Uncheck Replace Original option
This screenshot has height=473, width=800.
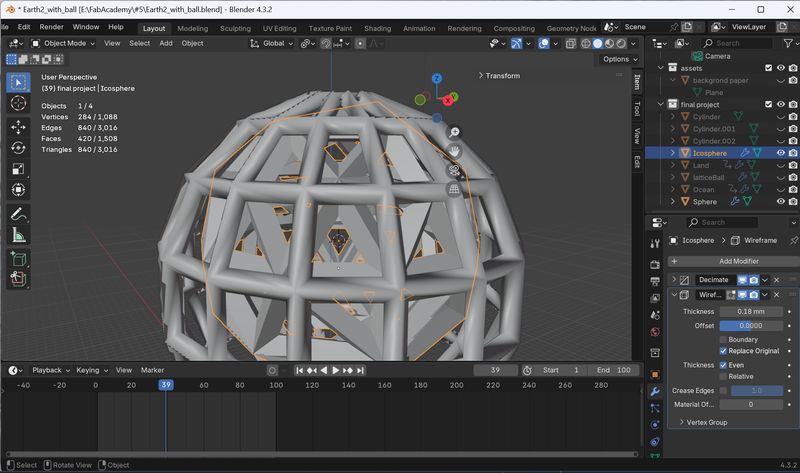[x=723, y=351]
